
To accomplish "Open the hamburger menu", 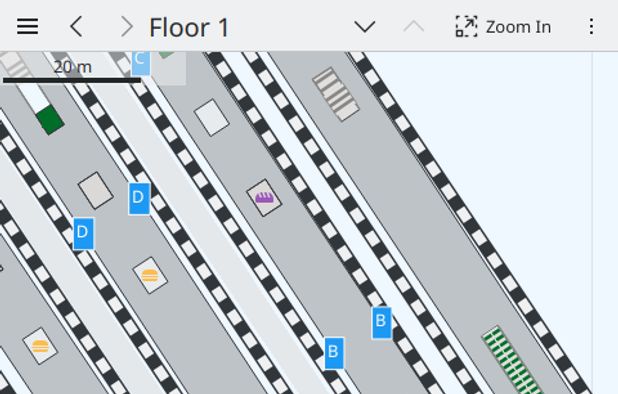I will pos(28,27).
